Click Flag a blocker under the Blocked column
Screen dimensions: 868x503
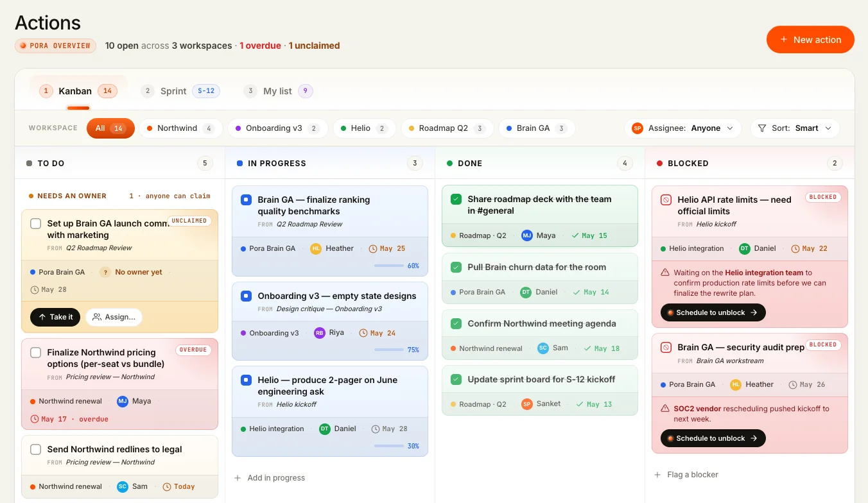(x=686, y=475)
